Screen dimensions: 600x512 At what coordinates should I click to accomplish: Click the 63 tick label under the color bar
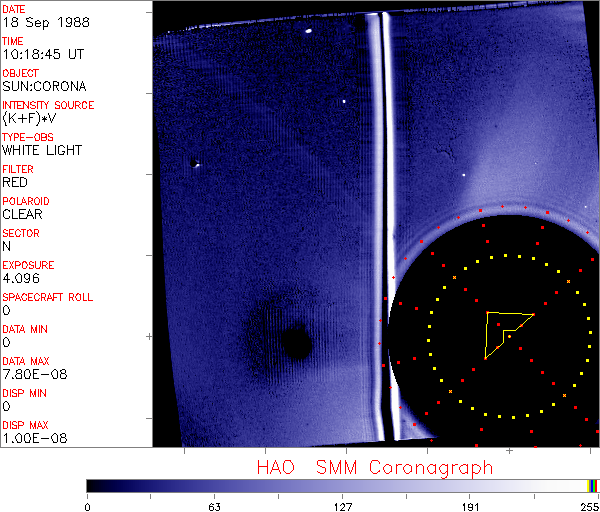(x=213, y=505)
